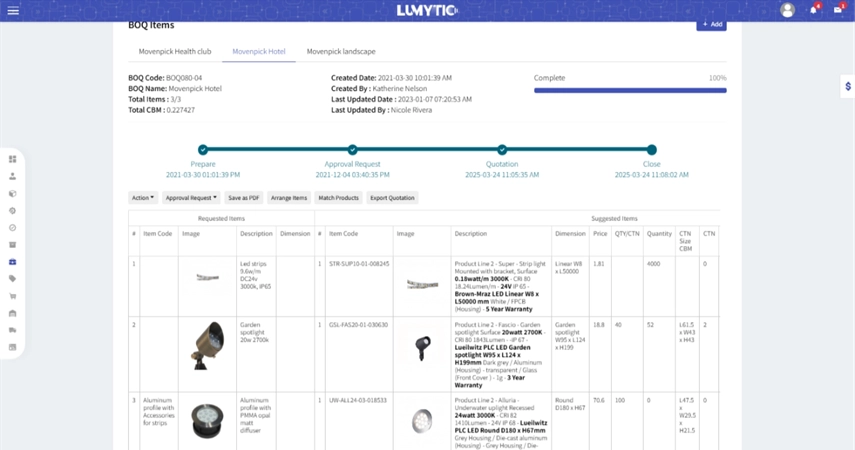The width and height of the screenshot is (855, 450).
Task: Click the user icon in left sidebar
Action: [x=13, y=176]
